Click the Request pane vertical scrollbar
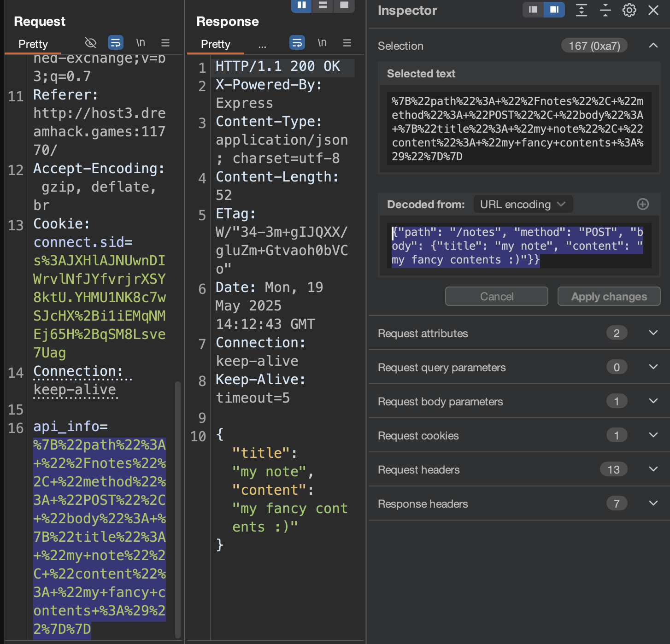Viewport: 670px width, 644px height. point(178,509)
